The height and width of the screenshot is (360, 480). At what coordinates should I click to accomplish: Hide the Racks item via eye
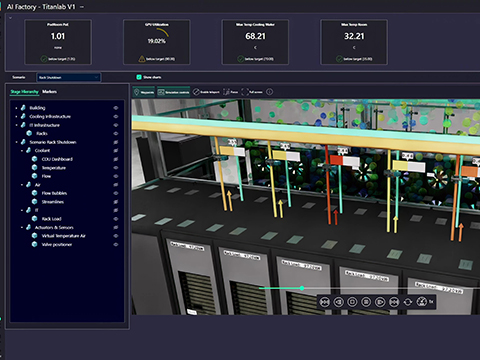pyautogui.click(x=116, y=133)
